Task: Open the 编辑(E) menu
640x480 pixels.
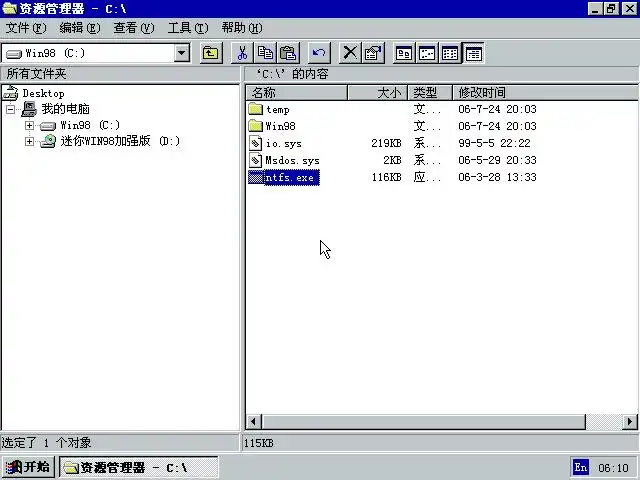Action: (80, 28)
